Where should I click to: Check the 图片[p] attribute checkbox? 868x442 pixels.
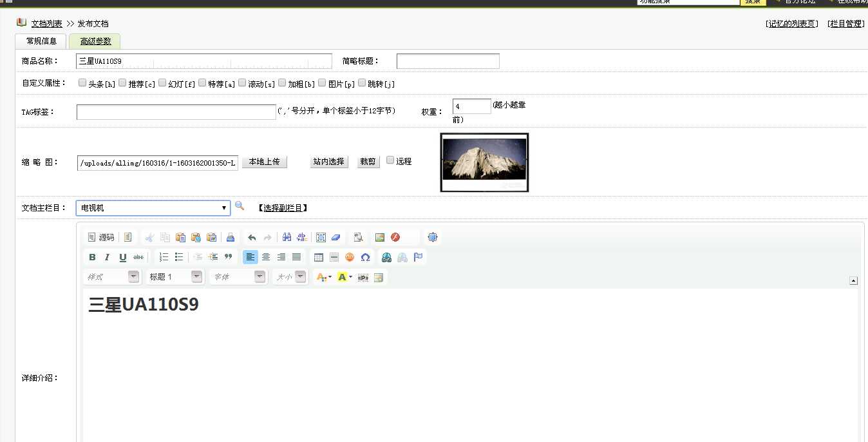322,82
